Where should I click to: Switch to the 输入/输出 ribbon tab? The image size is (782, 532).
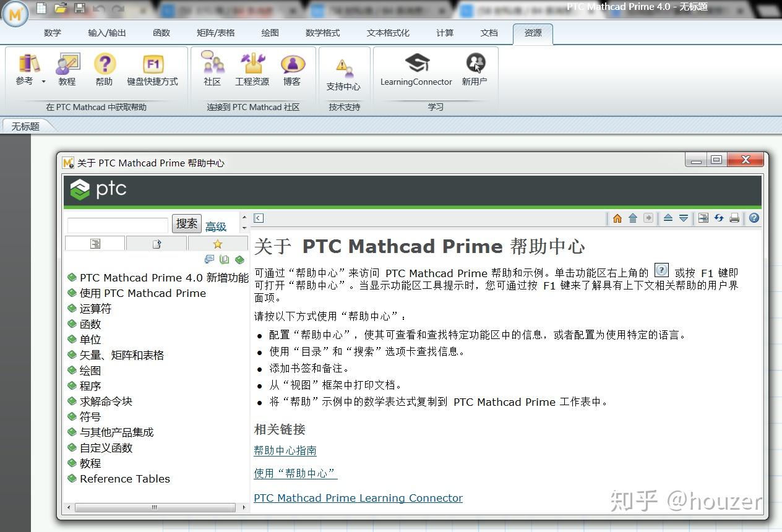[107, 33]
